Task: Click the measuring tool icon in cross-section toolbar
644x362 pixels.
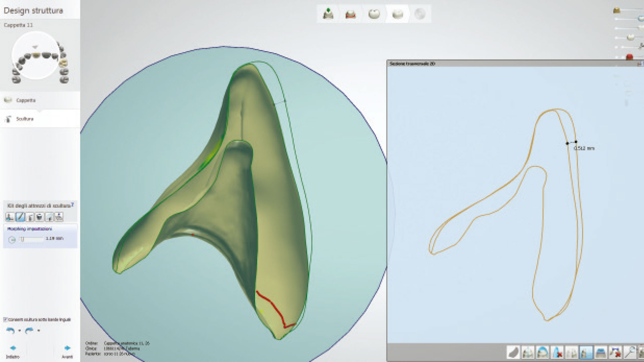Action: point(630,352)
